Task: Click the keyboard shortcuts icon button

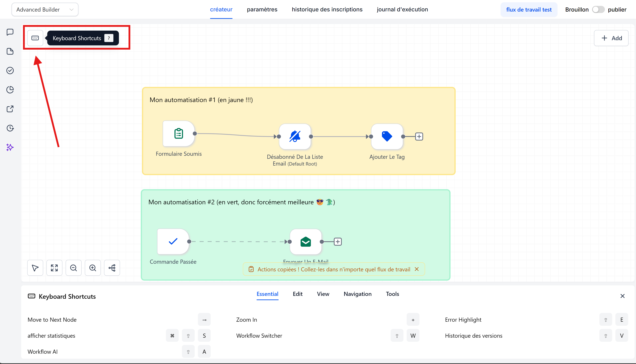Action: pyautogui.click(x=35, y=38)
